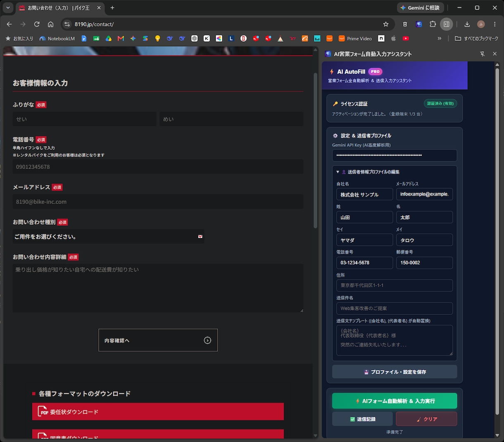This screenshot has width=504, height=442.
Task: Click the 住所 address field
Action: coord(395,285)
